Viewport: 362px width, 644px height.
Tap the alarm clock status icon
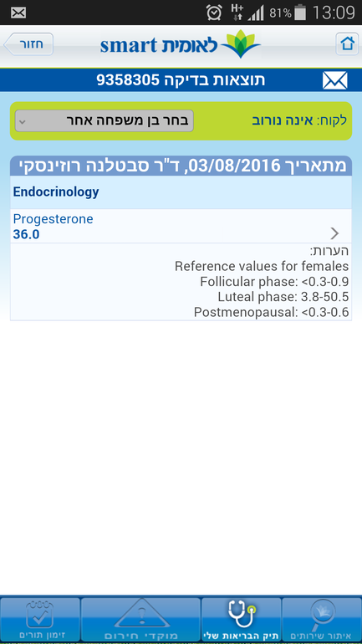214,13
